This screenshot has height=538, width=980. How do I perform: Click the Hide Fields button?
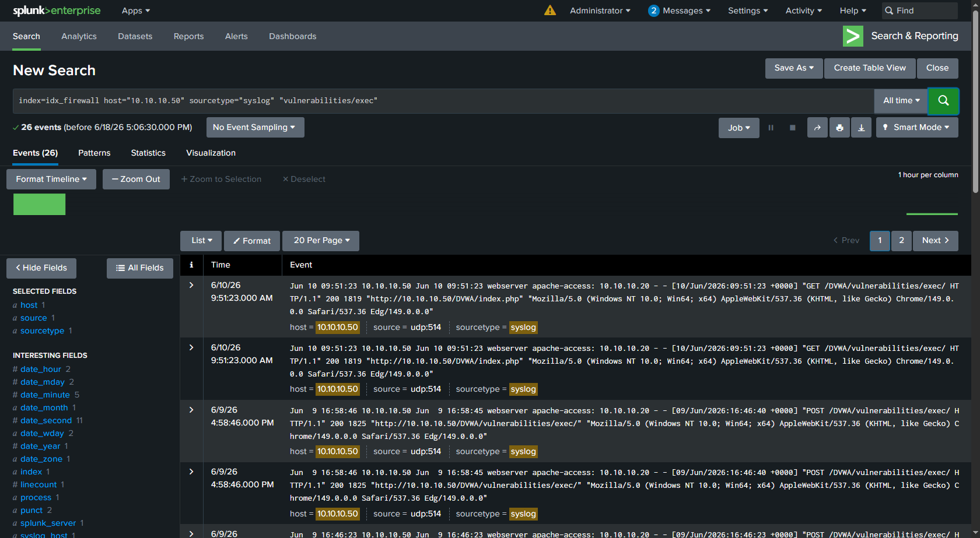(41, 268)
